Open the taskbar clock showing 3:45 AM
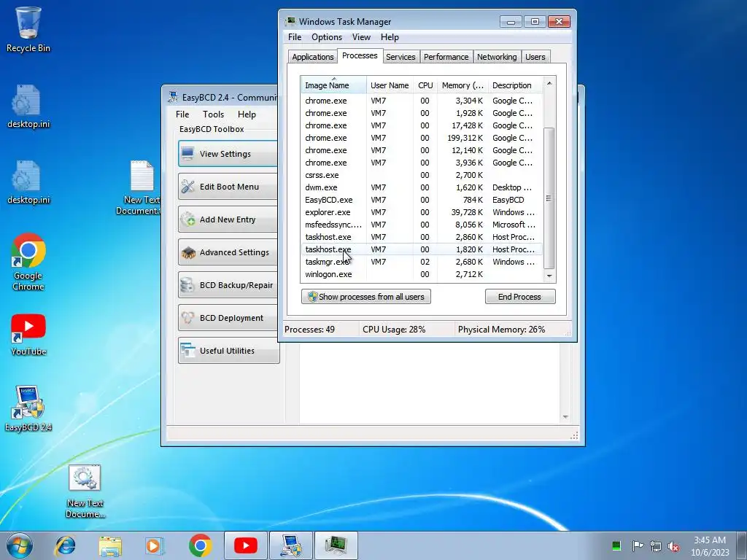The width and height of the screenshot is (747, 560). (x=710, y=546)
